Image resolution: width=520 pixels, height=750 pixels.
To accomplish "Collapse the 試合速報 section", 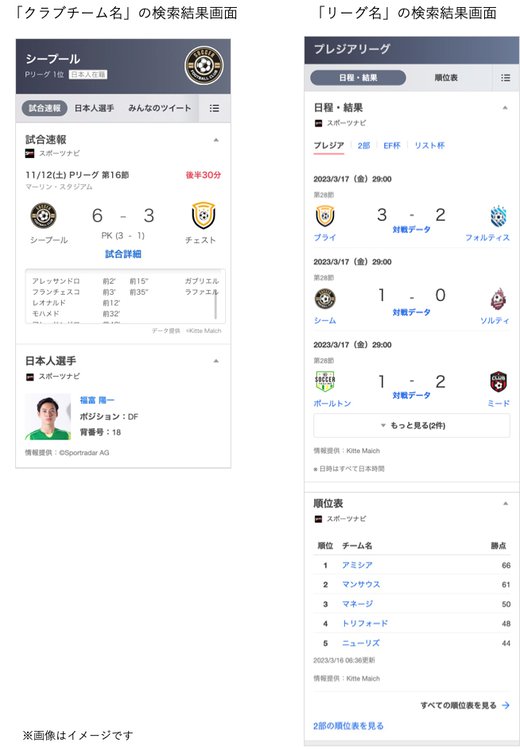I will click(216, 140).
